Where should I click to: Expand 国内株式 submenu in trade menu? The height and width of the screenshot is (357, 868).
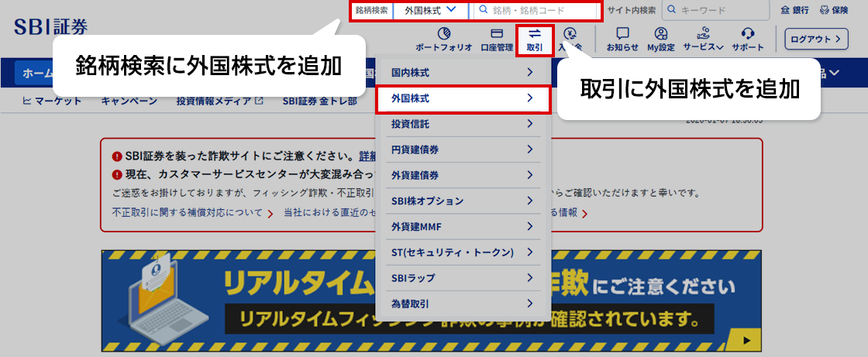pos(463,73)
